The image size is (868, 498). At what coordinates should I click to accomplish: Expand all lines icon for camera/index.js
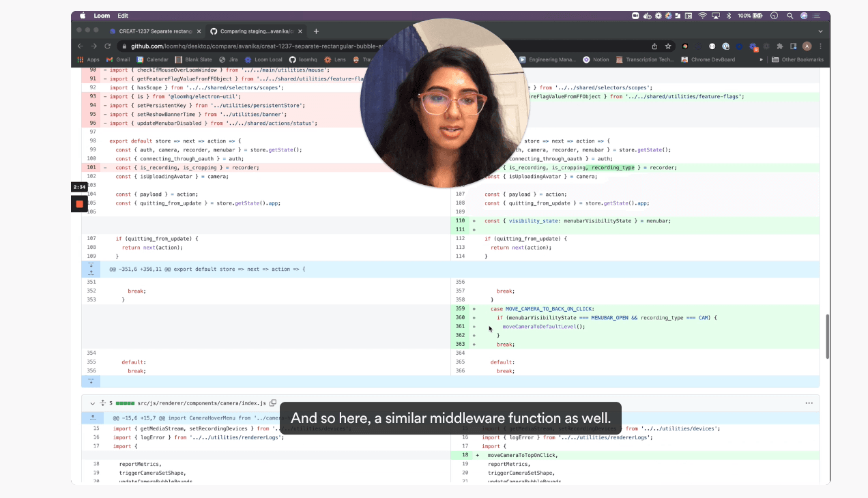[x=102, y=403]
